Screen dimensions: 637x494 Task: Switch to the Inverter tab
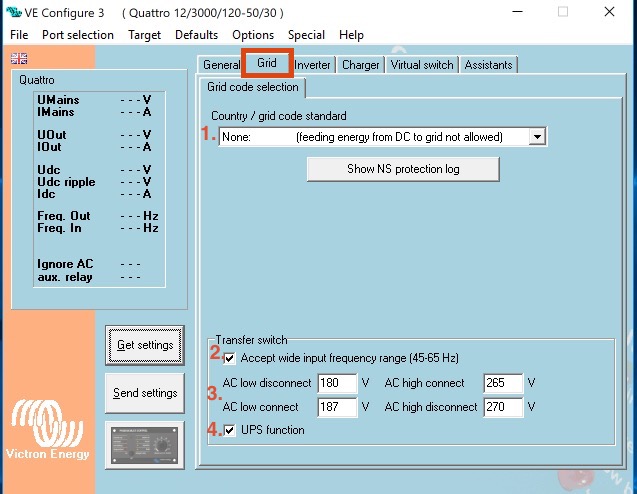coord(312,65)
